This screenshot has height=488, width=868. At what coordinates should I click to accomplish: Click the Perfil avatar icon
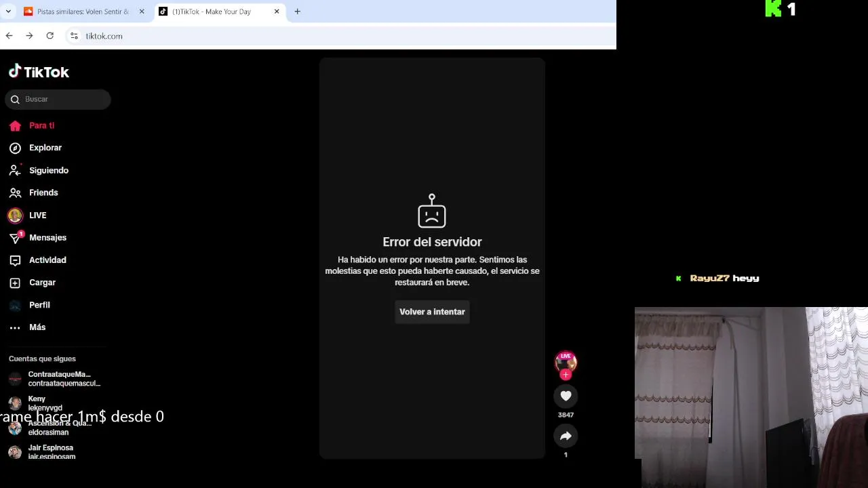[15, 305]
